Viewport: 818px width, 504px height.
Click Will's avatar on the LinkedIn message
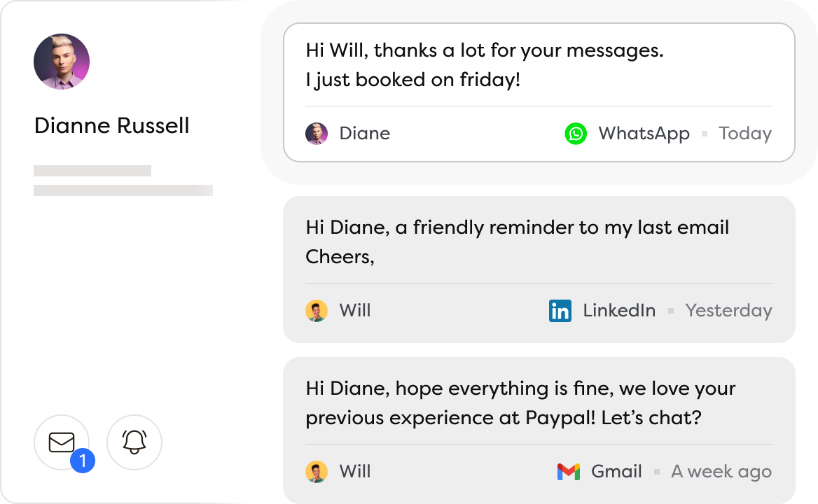click(317, 310)
